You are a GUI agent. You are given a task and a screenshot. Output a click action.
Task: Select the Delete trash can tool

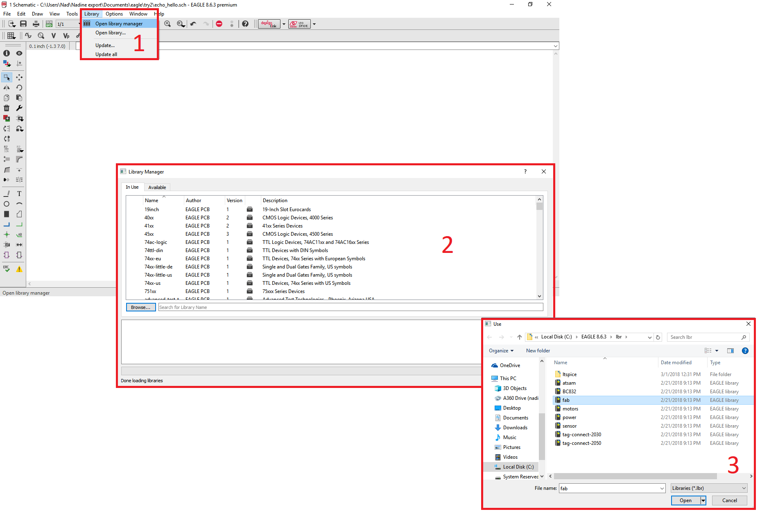7,108
